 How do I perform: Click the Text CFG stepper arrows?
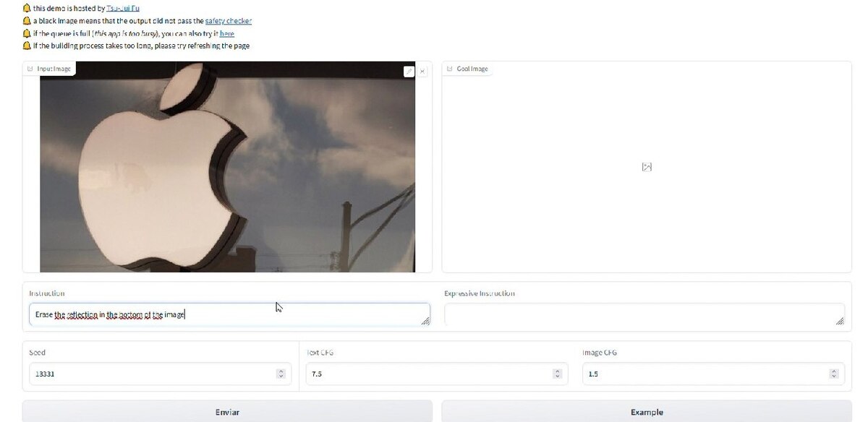pyautogui.click(x=557, y=374)
